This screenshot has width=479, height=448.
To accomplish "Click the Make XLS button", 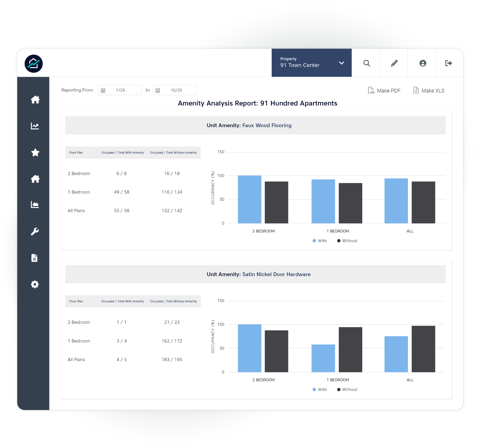I will click(429, 91).
